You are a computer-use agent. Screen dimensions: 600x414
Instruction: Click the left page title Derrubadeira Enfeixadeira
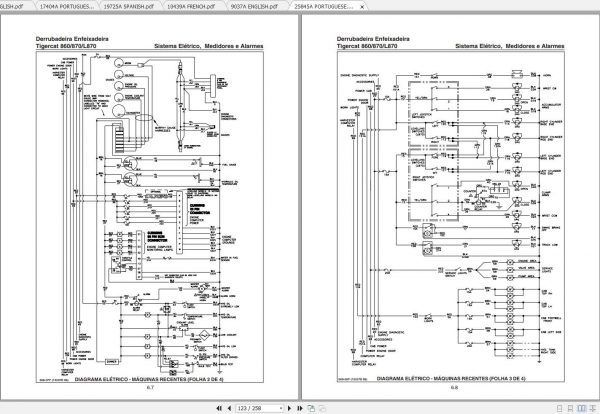tap(72, 39)
